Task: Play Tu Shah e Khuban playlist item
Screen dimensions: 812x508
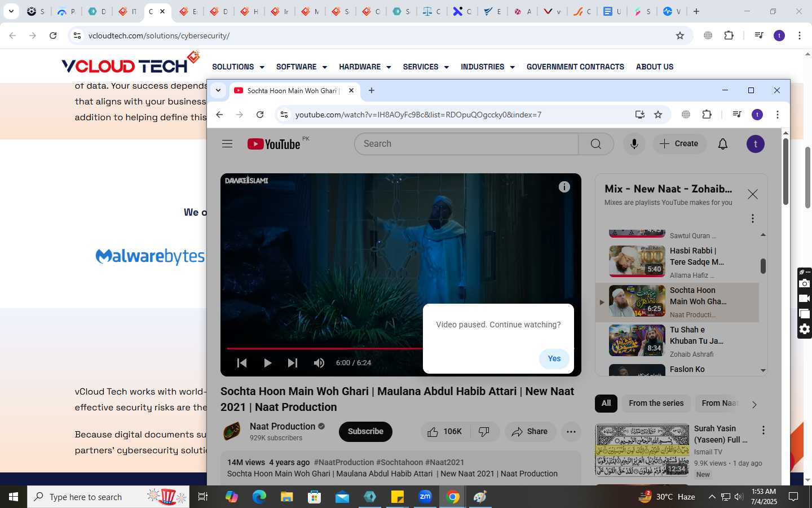Action: coord(677,341)
